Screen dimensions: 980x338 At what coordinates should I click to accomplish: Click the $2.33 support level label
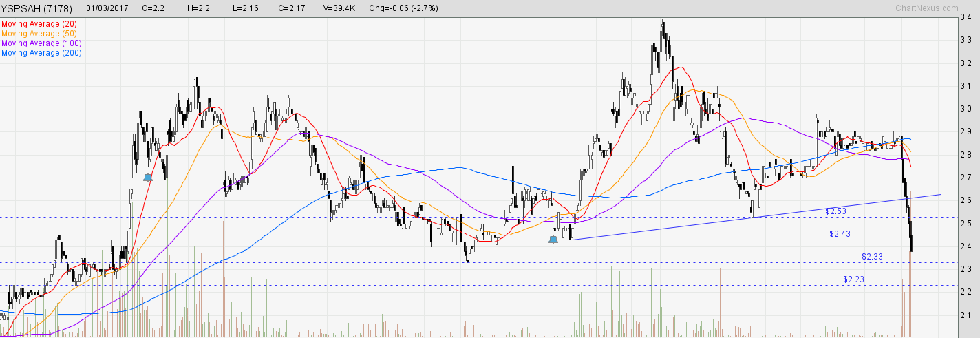[x=872, y=256]
